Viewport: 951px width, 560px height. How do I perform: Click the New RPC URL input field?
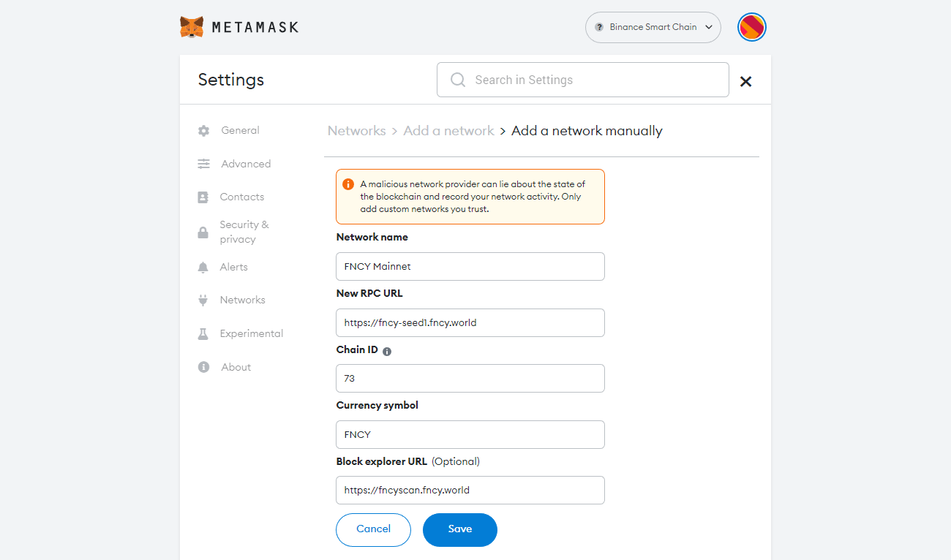coord(470,322)
